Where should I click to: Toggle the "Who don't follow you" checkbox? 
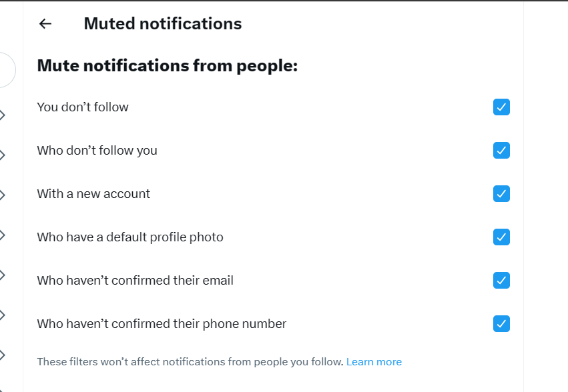tap(501, 151)
